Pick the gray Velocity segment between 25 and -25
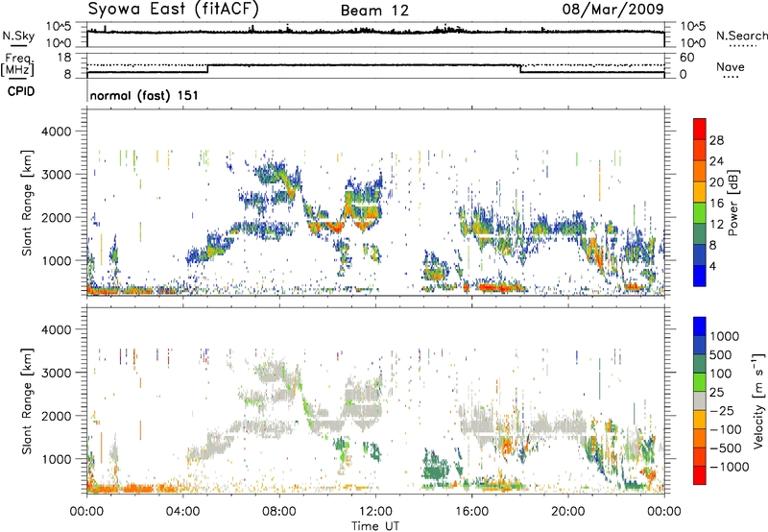 pyautogui.click(x=700, y=401)
